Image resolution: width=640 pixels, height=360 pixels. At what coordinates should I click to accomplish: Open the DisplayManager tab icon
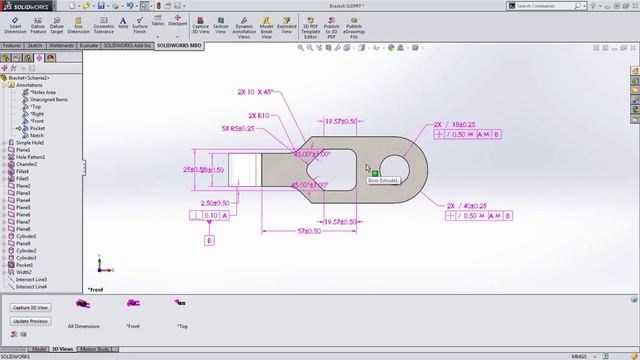coord(51,58)
